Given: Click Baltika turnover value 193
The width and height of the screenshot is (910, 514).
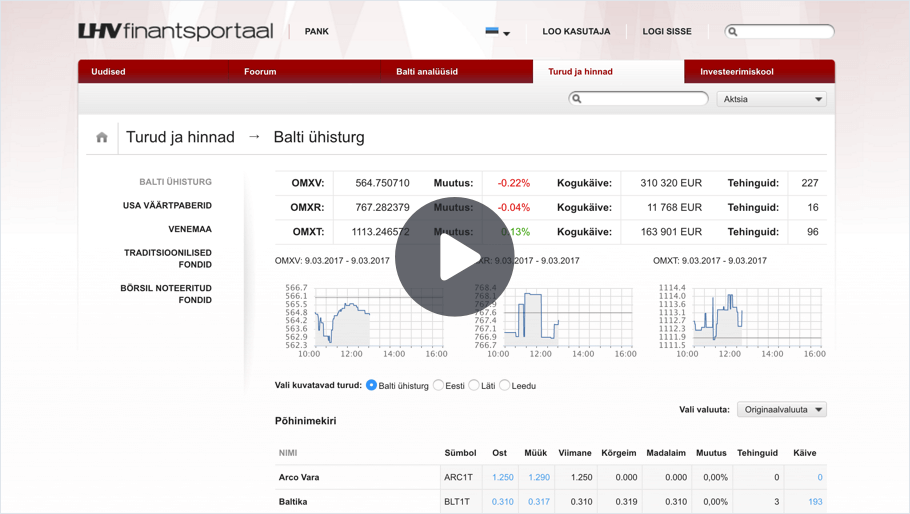Looking at the screenshot, I should [x=815, y=502].
